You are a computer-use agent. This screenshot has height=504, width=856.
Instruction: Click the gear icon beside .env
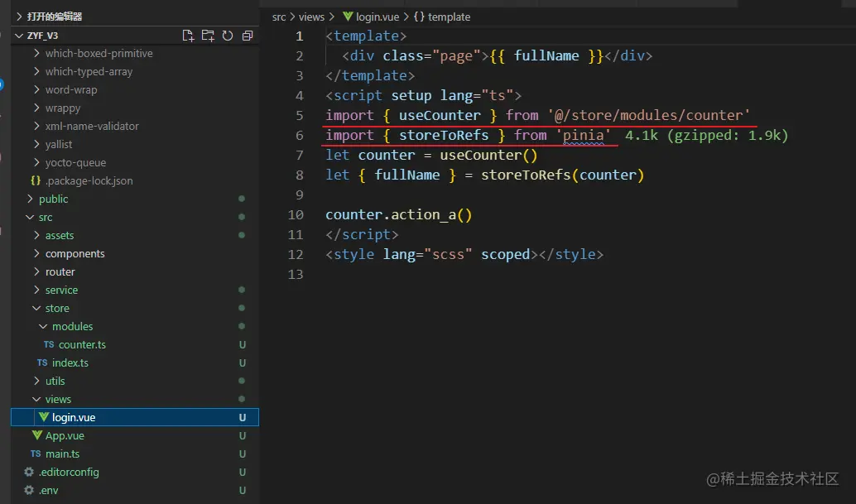click(29, 490)
